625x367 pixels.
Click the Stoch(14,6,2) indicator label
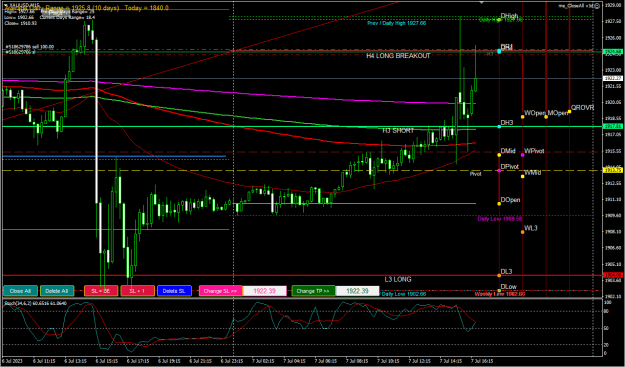35,304
